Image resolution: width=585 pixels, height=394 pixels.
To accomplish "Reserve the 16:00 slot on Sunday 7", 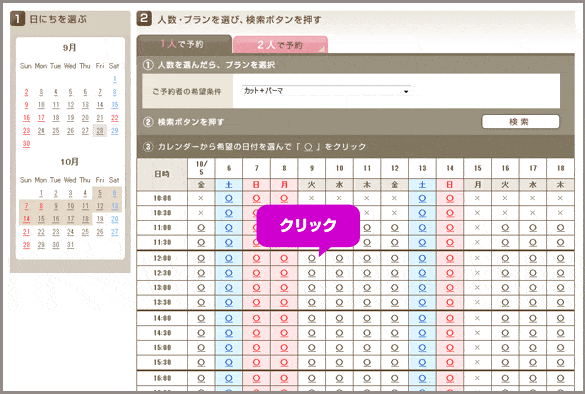I will click(256, 378).
